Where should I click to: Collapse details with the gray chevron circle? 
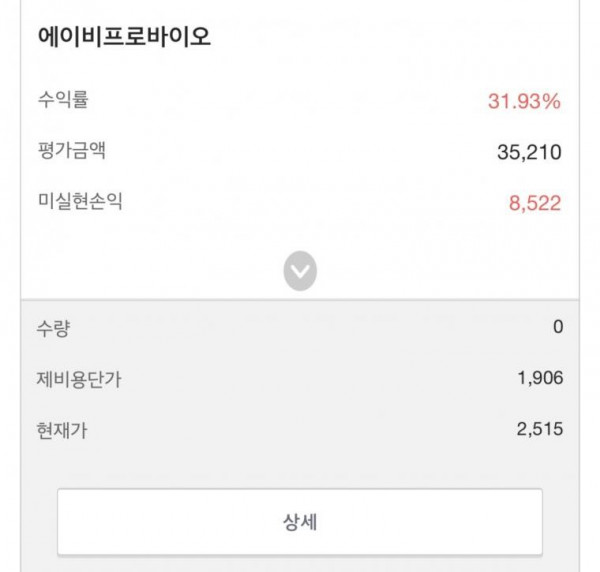(300, 271)
